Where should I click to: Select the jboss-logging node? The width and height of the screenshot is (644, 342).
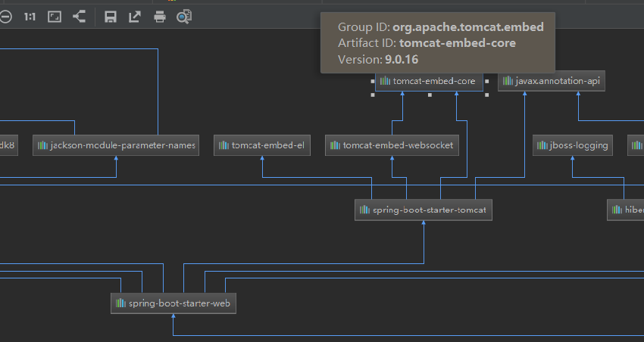click(x=573, y=145)
